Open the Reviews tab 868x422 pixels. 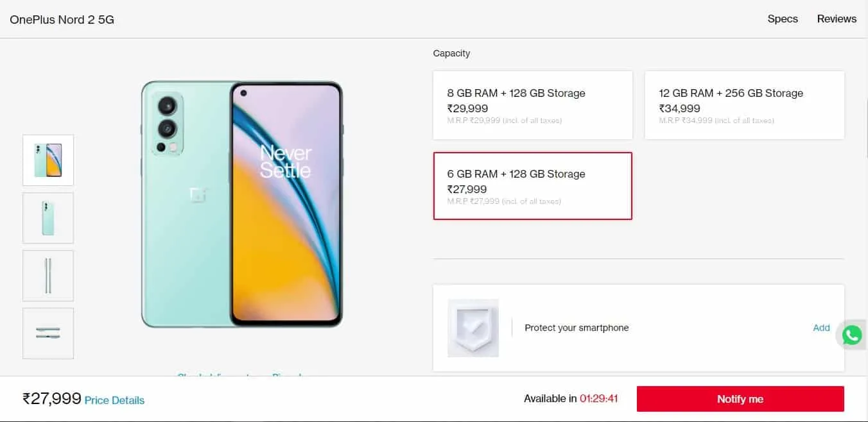point(837,19)
